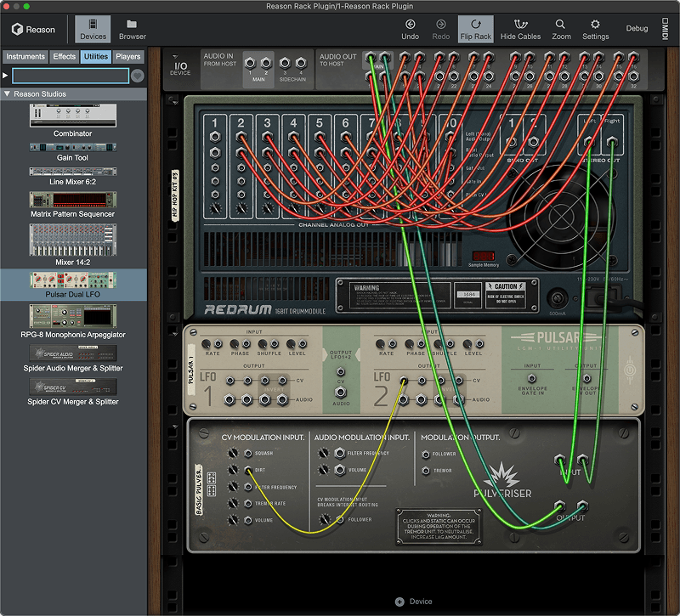The width and height of the screenshot is (680, 616).
Task: Select the Spider CV Merger & Splitter
Action: [73, 392]
